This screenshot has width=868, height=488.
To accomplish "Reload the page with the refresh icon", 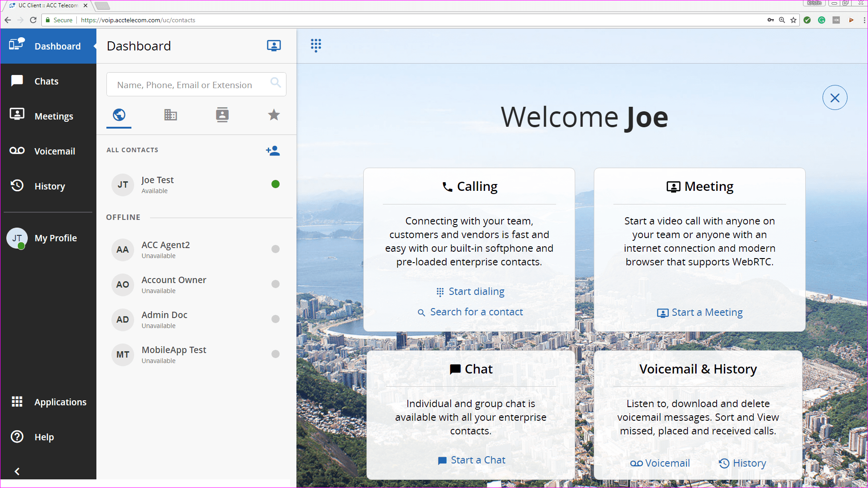I will (x=33, y=20).
